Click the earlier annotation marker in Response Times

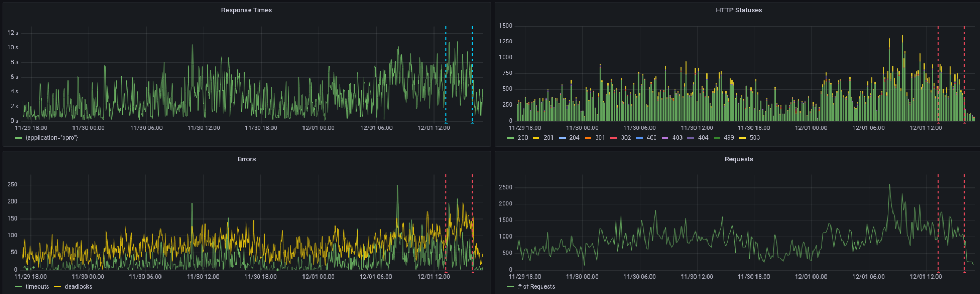(x=446, y=123)
